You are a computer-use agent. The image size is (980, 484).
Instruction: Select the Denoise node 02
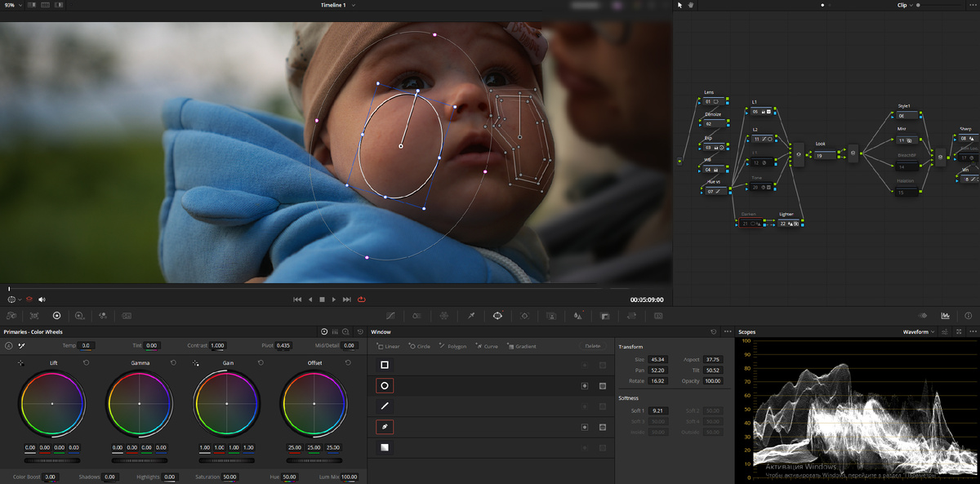tap(714, 124)
